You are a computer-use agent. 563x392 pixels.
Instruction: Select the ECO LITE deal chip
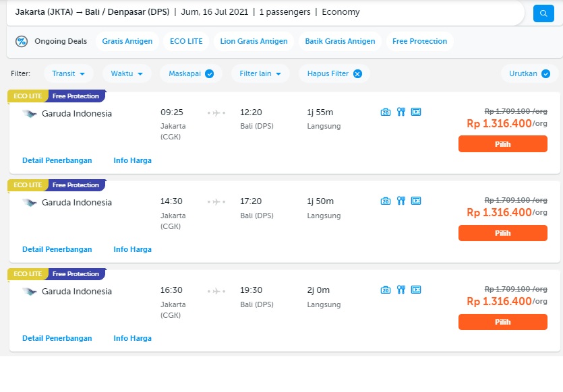186,41
